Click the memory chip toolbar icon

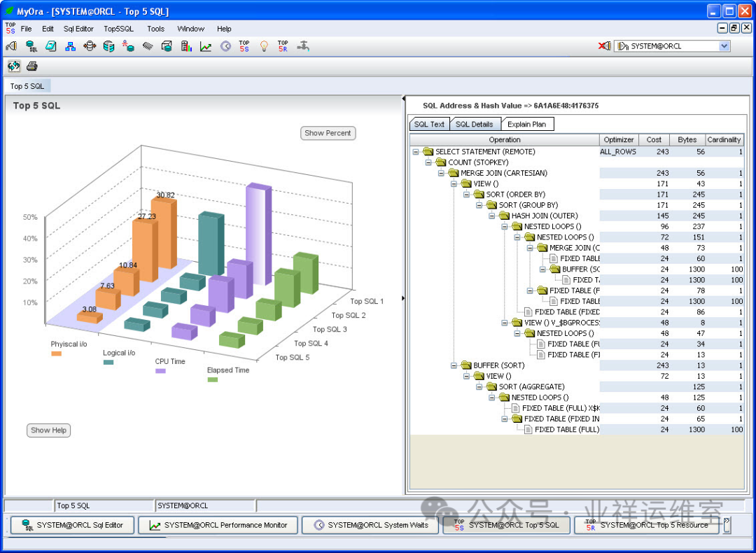click(148, 46)
